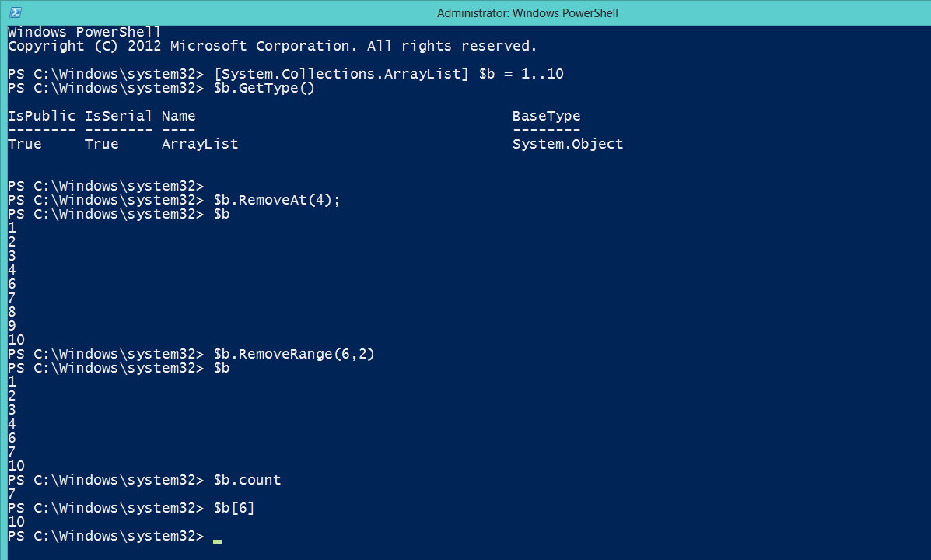Click the $b.GetType() command text
This screenshot has height=560, width=931.
(264, 89)
